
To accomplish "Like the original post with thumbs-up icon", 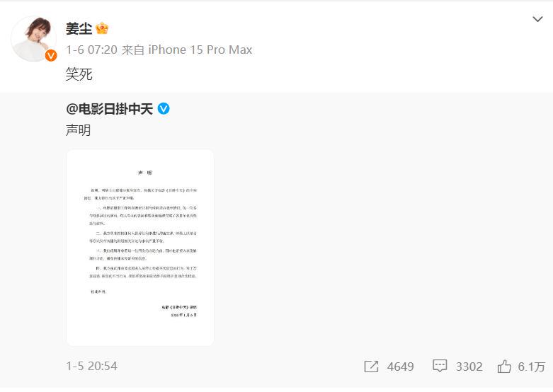I will [504, 367].
